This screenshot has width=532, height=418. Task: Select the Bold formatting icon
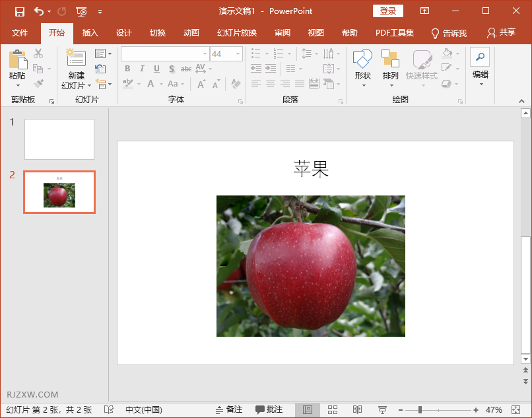point(127,68)
